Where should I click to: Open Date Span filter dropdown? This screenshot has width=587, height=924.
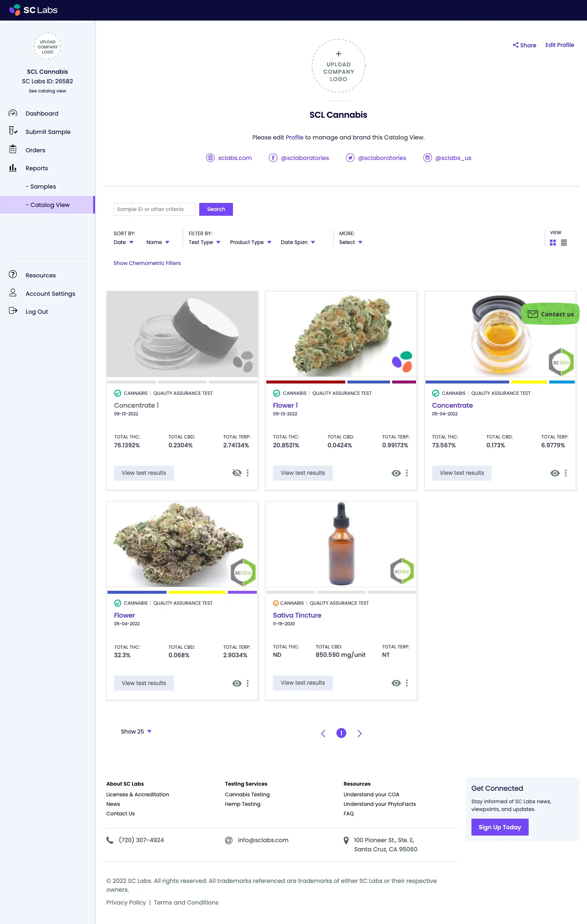(298, 242)
